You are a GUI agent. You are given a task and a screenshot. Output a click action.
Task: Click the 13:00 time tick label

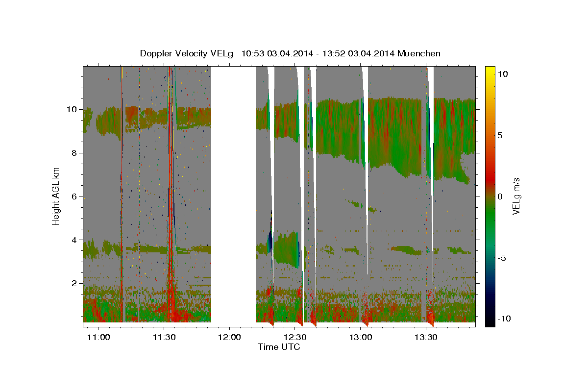coord(361,337)
